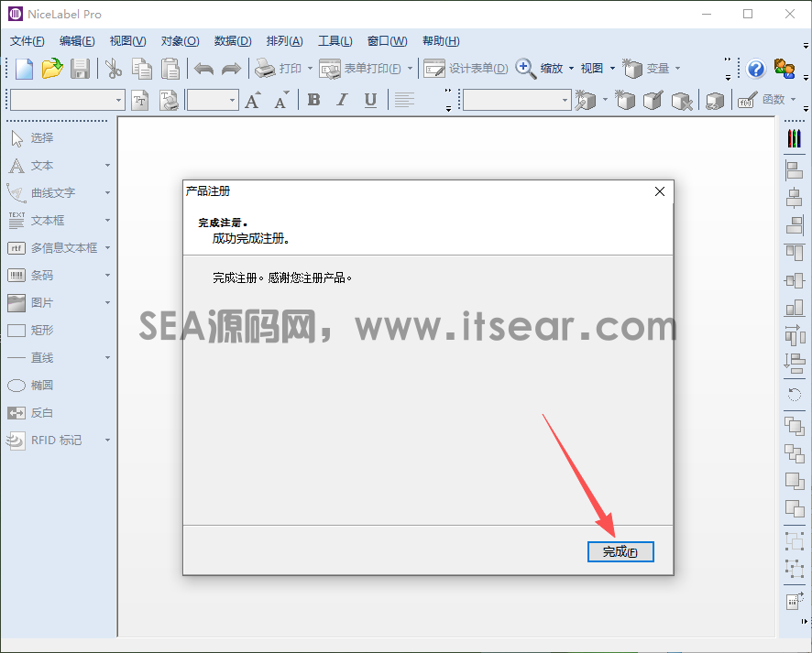
Task: Expand the 打印 dropdown arrow
Action: [x=310, y=69]
